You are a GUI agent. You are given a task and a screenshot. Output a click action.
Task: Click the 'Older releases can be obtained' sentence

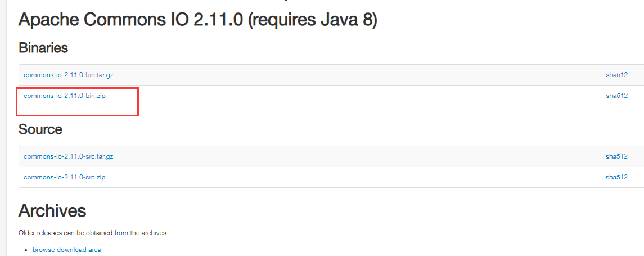(93, 233)
